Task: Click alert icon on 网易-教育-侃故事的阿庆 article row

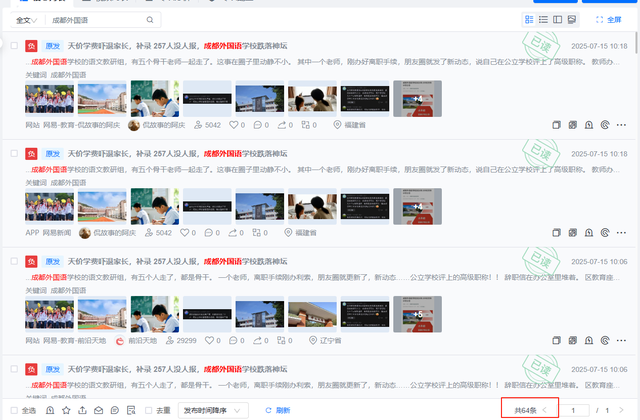Action: tap(589, 125)
